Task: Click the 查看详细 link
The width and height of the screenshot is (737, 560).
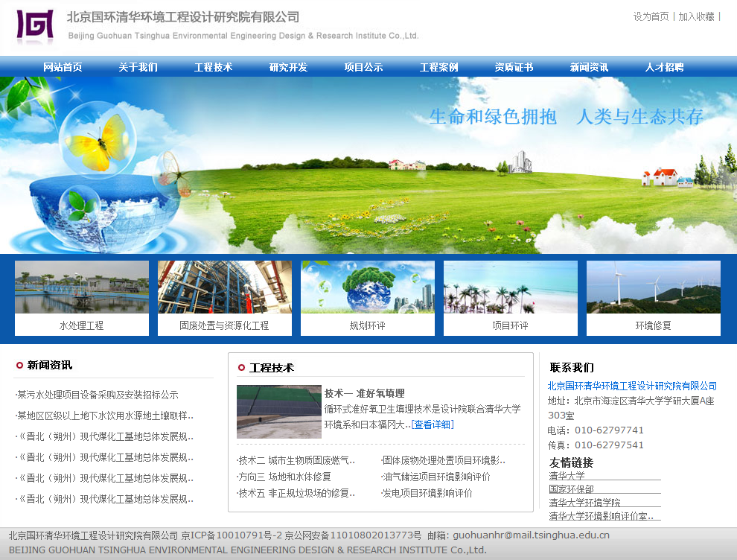Action: [433, 424]
